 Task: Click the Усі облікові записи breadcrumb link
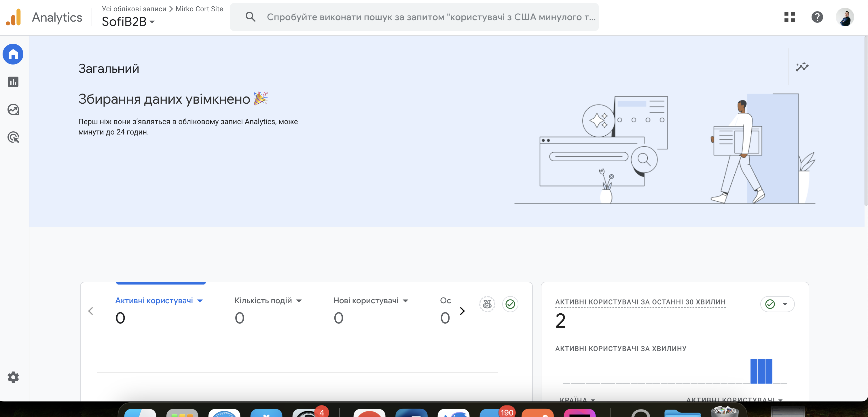(x=134, y=9)
